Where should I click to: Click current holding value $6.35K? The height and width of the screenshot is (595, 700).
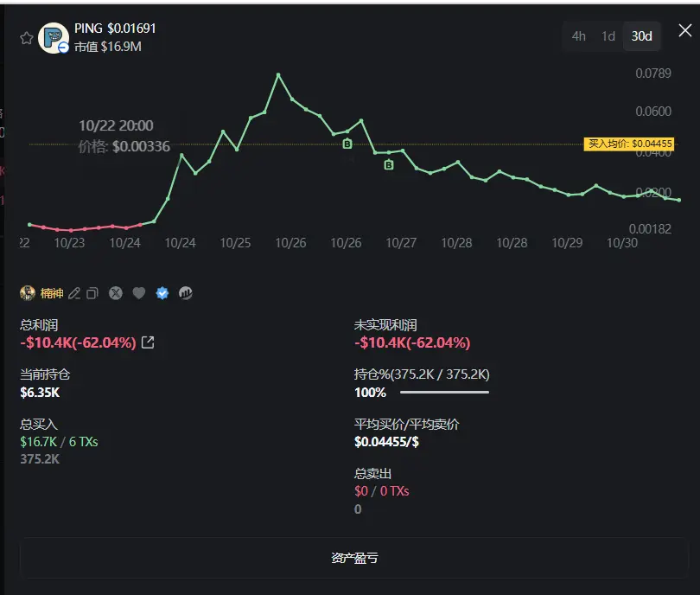click(40, 393)
